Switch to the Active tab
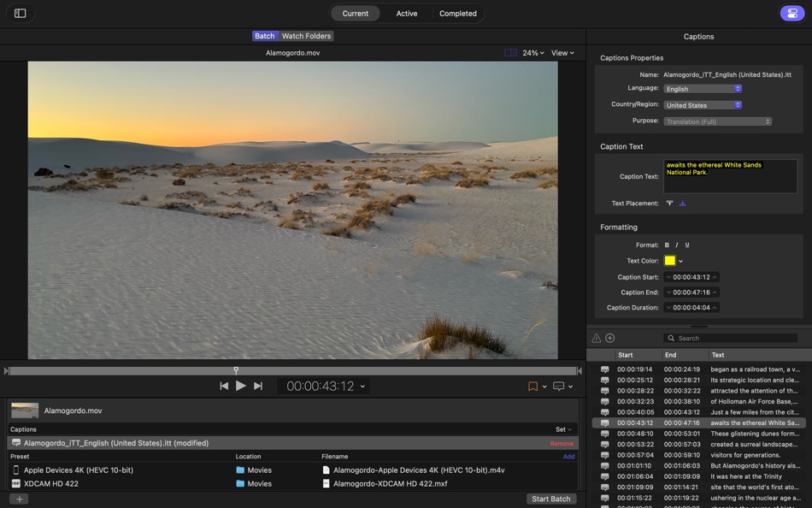Image resolution: width=812 pixels, height=508 pixels. [x=407, y=14]
